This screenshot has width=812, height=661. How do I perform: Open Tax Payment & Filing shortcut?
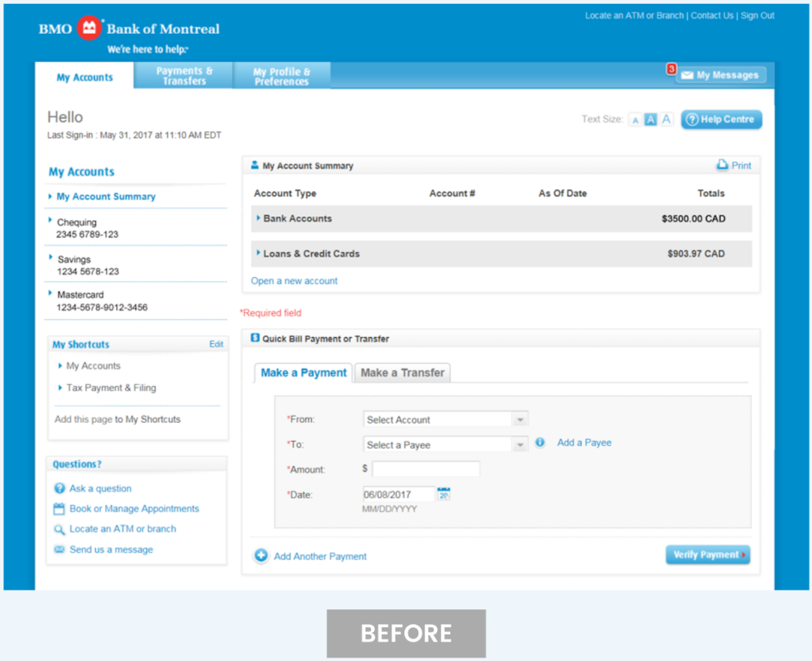pyautogui.click(x=111, y=388)
